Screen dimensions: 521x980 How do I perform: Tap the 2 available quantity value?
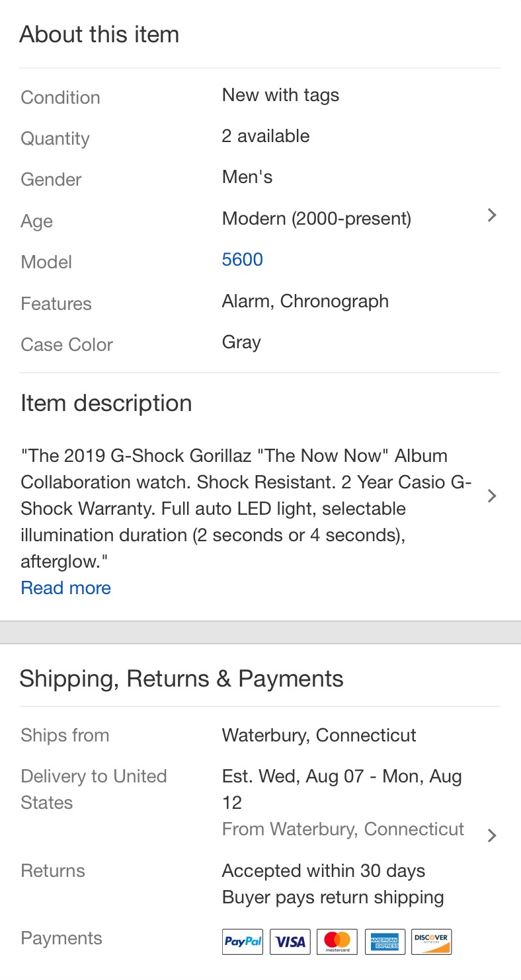266,136
